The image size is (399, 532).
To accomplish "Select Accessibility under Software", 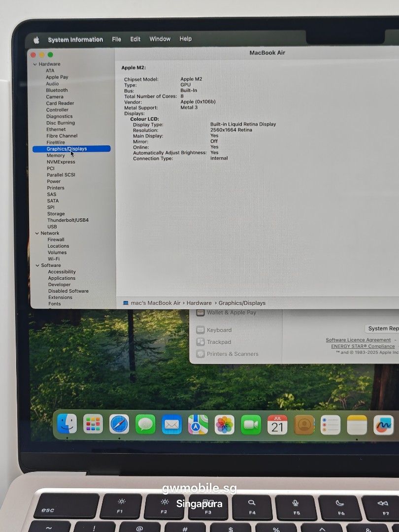I will click(62, 272).
